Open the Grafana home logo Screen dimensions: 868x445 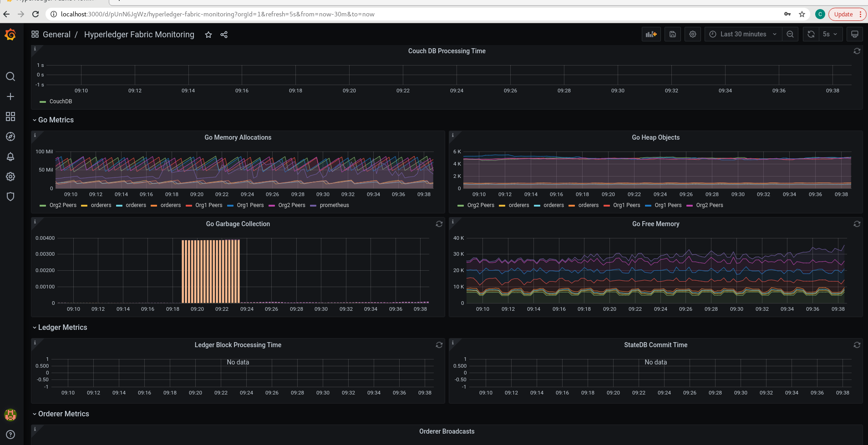pos(10,35)
